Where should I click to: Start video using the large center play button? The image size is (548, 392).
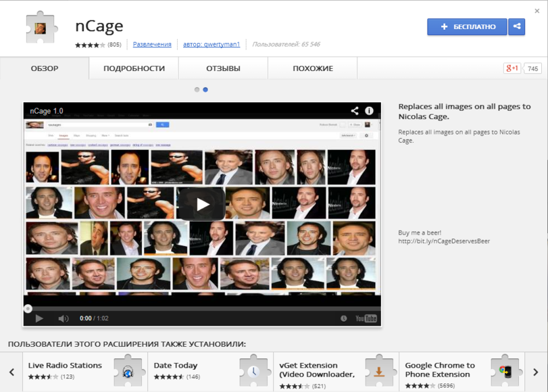[x=202, y=204]
